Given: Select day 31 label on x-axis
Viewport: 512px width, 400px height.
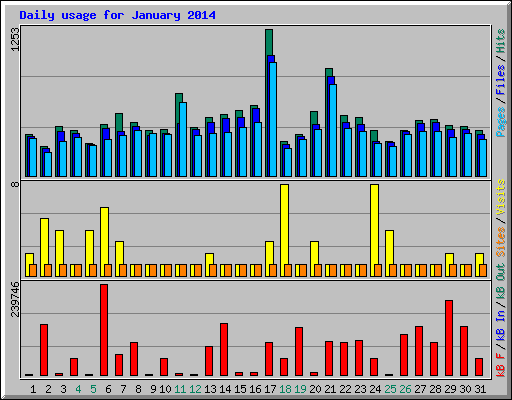Looking at the screenshot, I should coord(480,389).
